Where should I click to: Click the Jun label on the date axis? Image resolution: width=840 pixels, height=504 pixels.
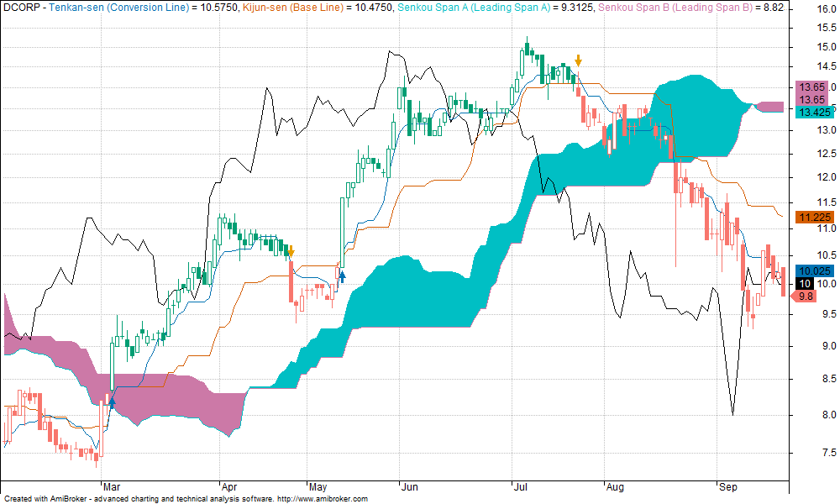(408, 486)
